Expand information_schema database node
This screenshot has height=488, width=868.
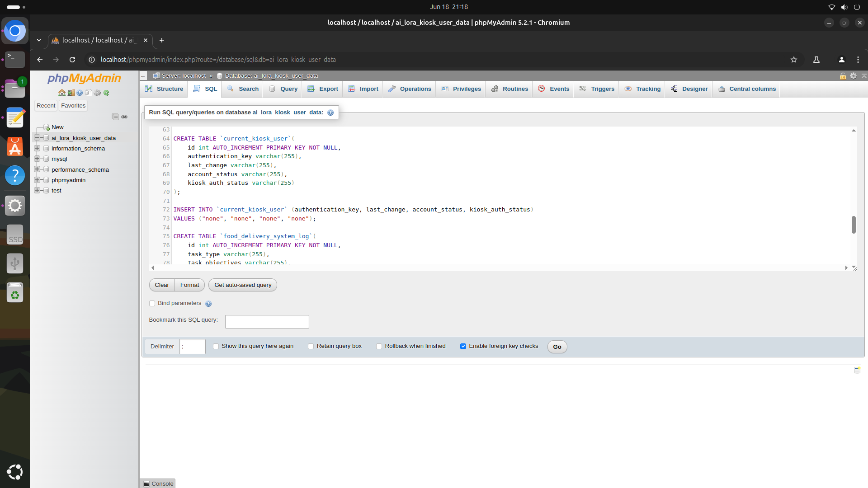[37, 148]
